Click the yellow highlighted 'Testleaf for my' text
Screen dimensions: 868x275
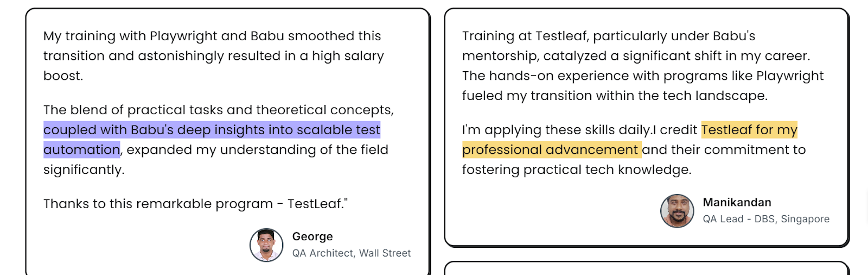tap(749, 130)
